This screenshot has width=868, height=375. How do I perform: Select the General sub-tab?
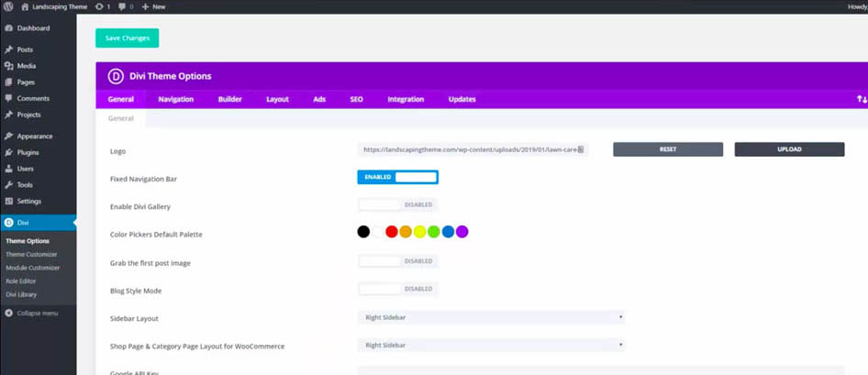click(121, 118)
